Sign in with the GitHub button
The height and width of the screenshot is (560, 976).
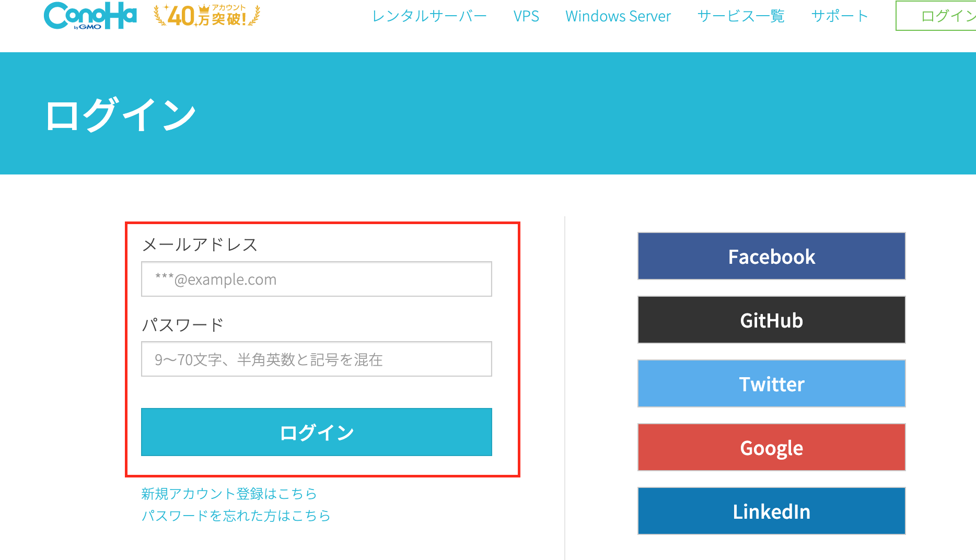click(771, 320)
